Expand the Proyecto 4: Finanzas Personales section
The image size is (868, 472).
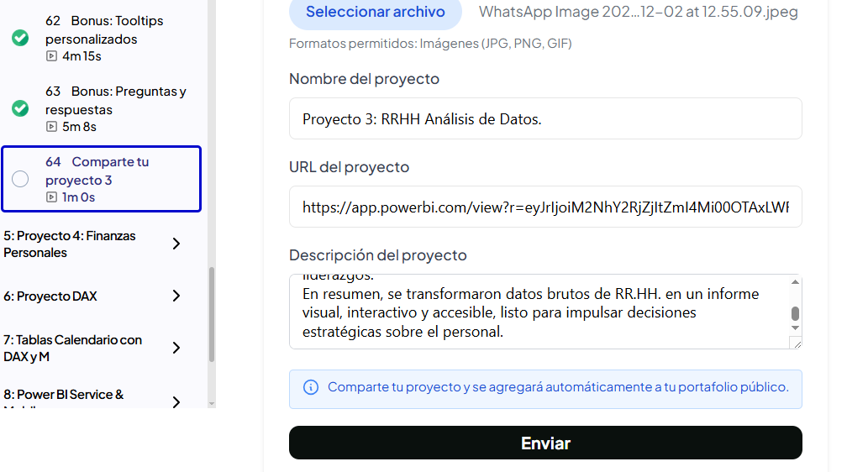[176, 244]
